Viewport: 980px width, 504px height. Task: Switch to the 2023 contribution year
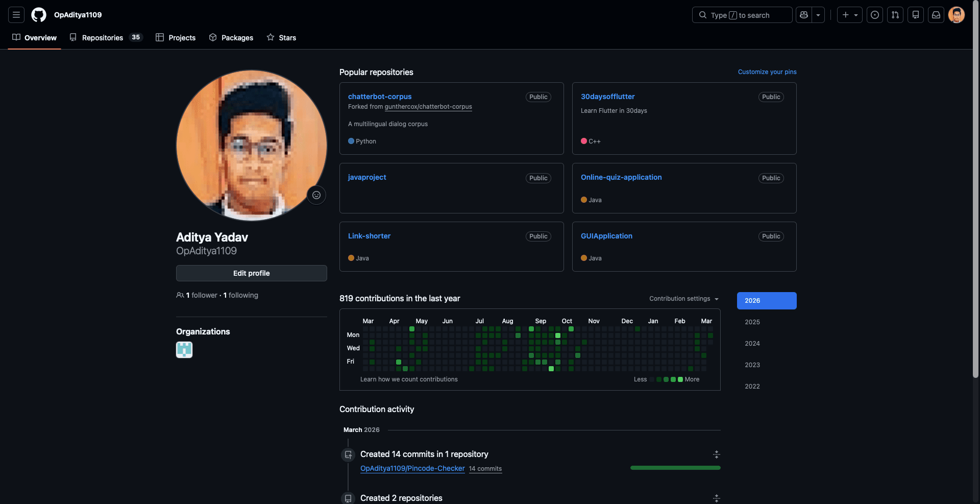(752, 365)
